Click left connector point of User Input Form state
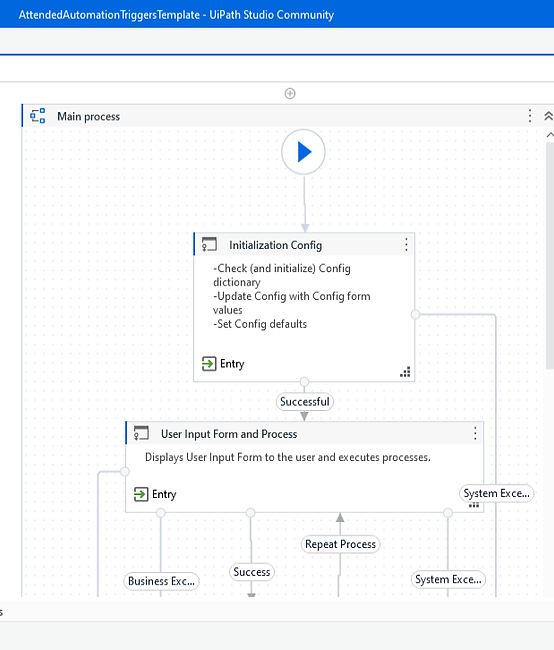The height and width of the screenshot is (650, 554). (124, 471)
